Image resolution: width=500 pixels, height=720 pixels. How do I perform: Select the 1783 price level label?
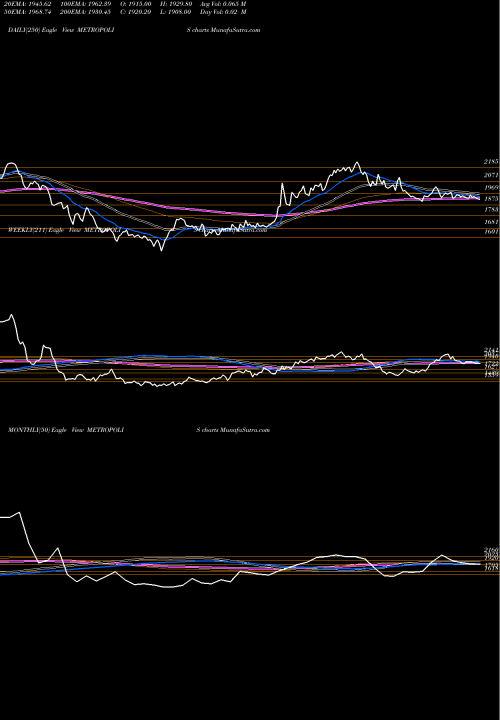click(491, 210)
